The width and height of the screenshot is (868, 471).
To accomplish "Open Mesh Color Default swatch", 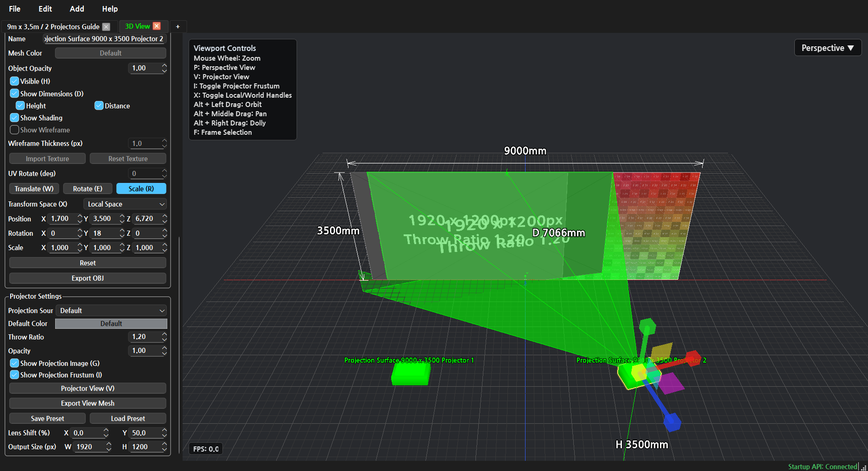I will tap(111, 53).
